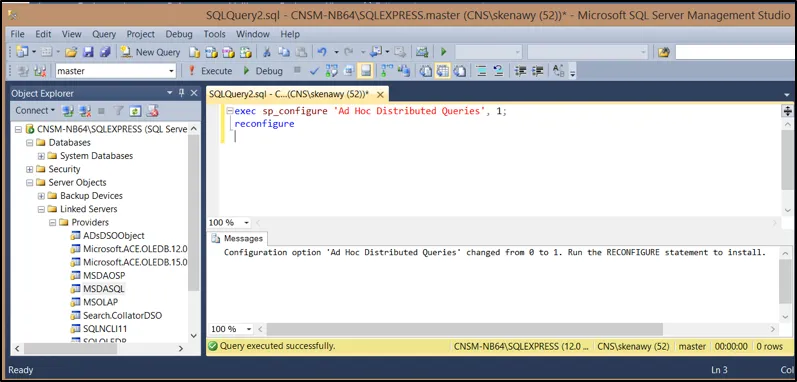
Task: Select Results to Text icon
Action: (x=426, y=71)
